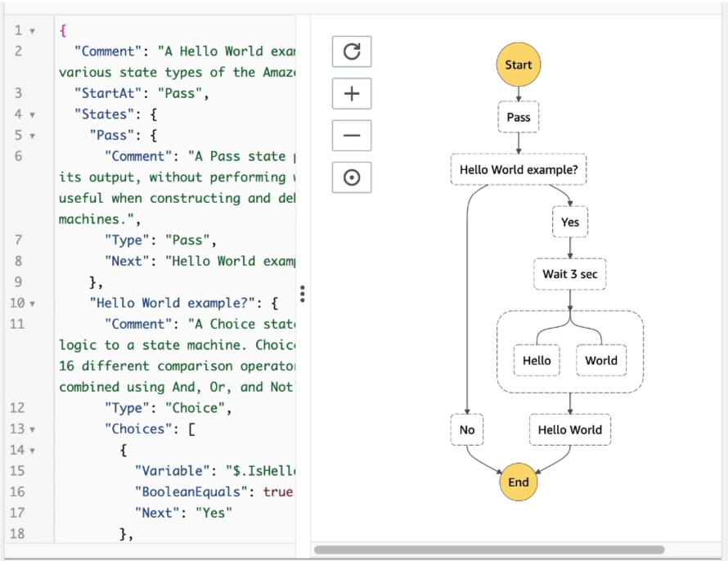Select the No state node
Screen dimensions: 728x561
[x=467, y=430]
